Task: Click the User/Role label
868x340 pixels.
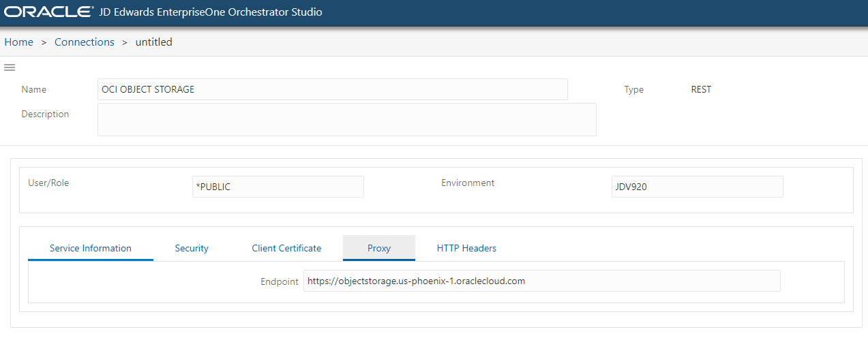Action: pos(48,183)
